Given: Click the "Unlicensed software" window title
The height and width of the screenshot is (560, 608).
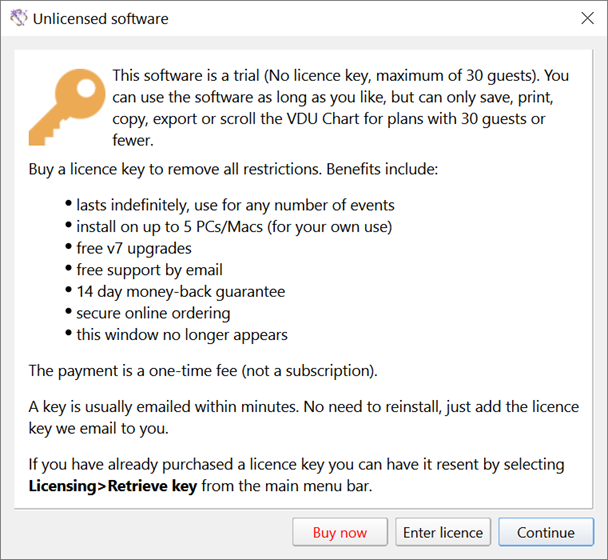Looking at the screenshot, I should (100, 19).
